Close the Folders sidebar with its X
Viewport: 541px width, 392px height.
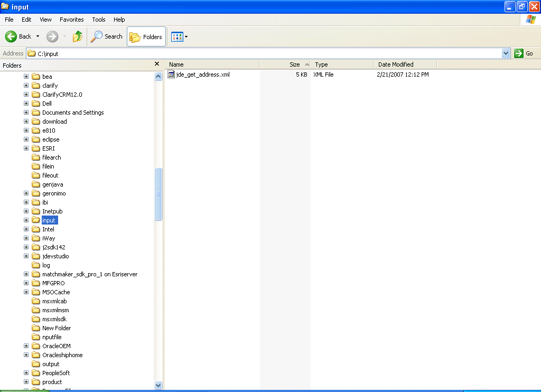pyautogui.click(x=156, y=63)
